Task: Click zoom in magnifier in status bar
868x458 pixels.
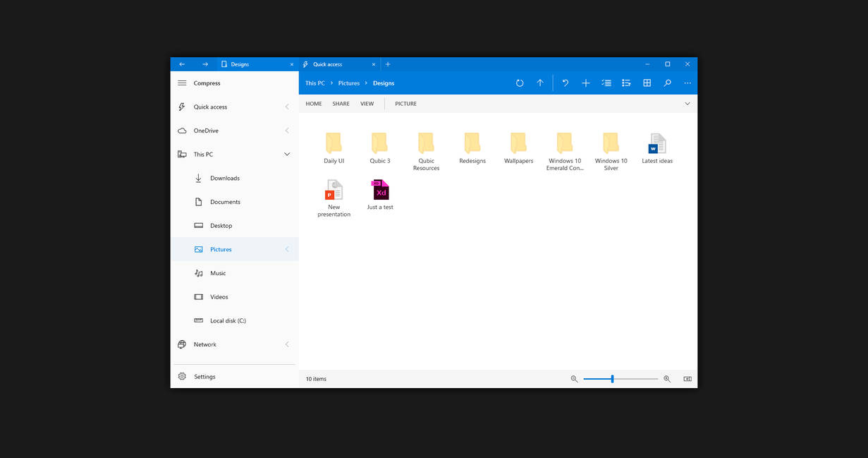Action: [667, 378]
